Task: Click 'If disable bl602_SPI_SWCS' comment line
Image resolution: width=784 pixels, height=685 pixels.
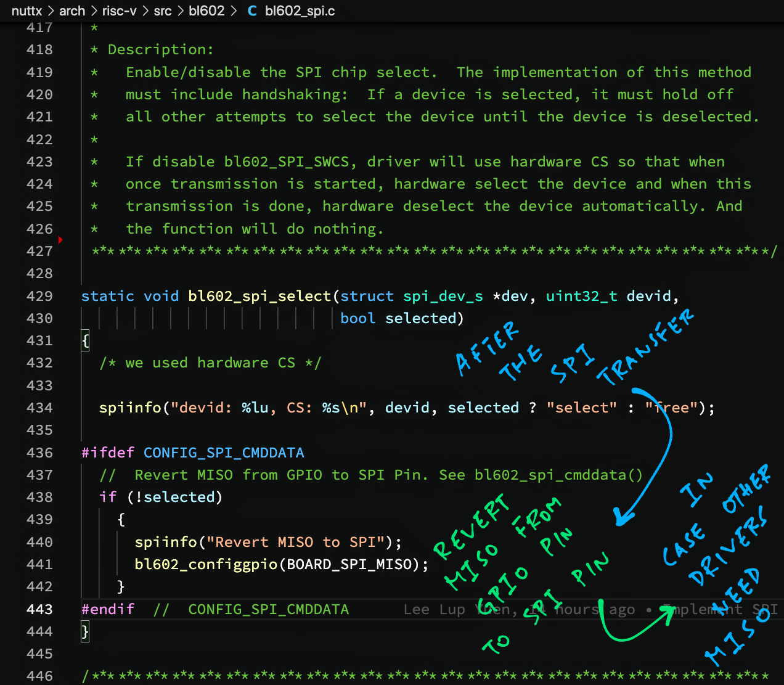Action: [x=425, y=162]
